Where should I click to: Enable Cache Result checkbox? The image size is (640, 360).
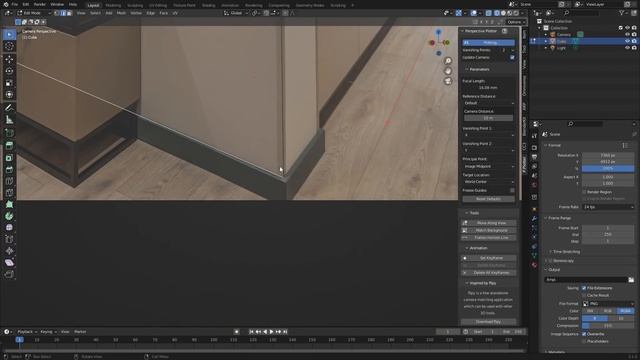[584, 295]
